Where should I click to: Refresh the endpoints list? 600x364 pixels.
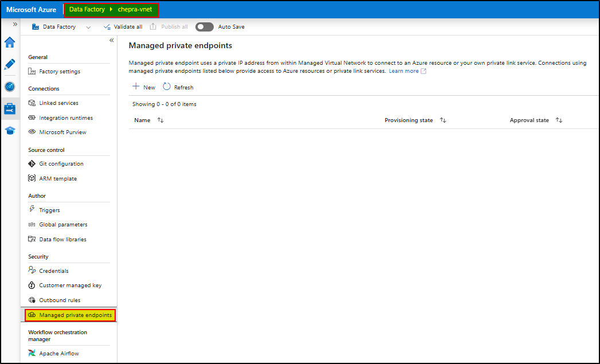(x=178, y=87)
